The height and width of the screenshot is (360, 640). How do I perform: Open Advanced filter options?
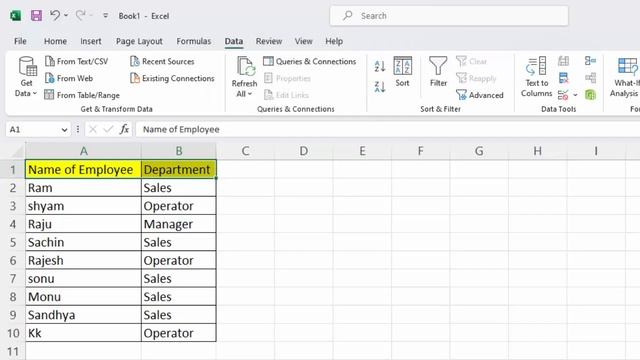tap(480, 95)
